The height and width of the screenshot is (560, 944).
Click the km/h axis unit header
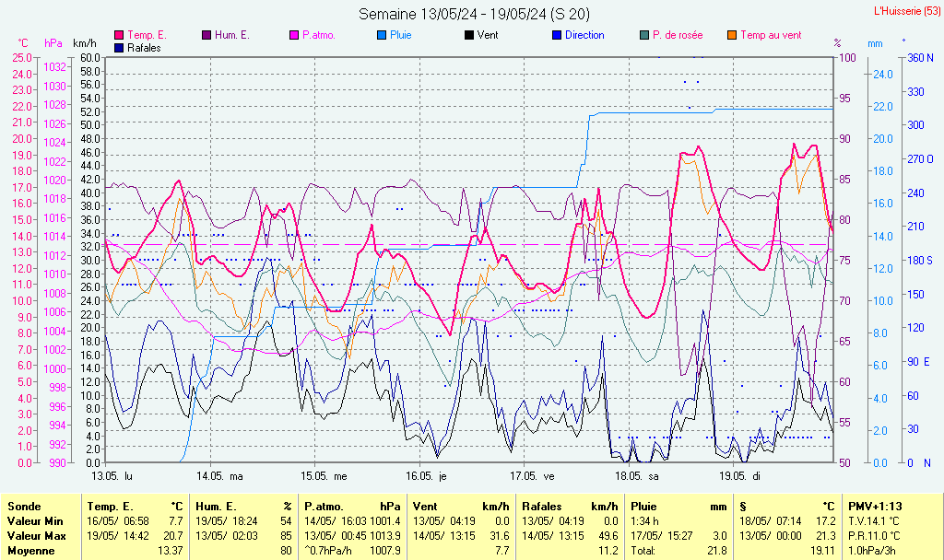[x=84, y=43]
